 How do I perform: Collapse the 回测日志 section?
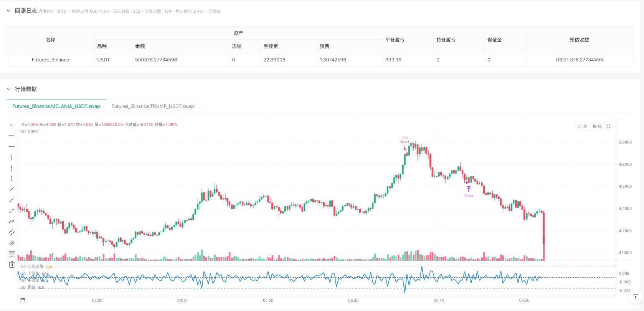point(9,11)
